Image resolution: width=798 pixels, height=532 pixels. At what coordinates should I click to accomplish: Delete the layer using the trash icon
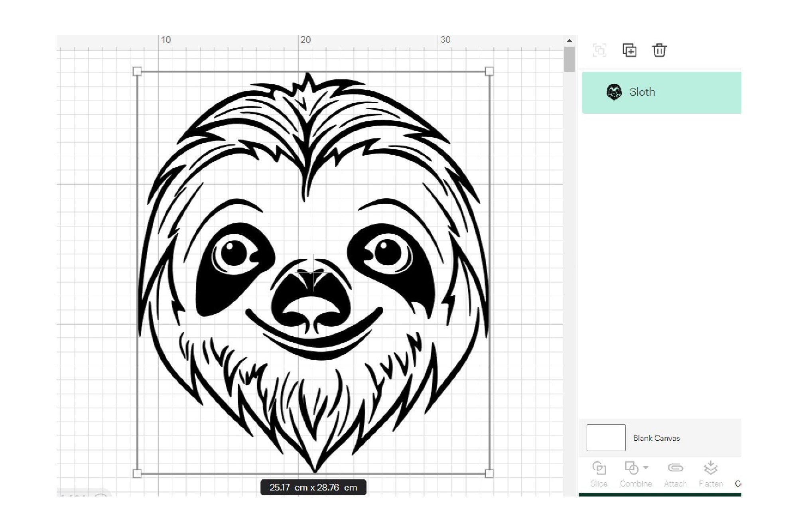(x=659, y=50)
